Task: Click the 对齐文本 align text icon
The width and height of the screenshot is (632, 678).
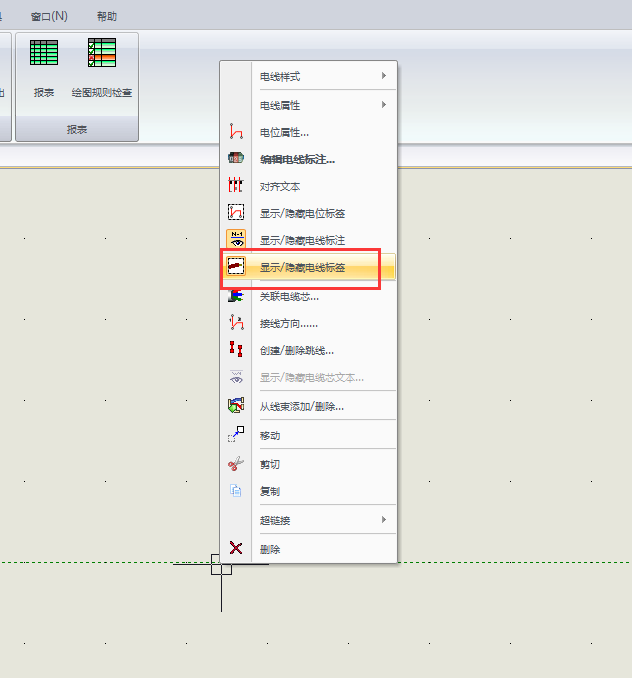Action: click(x=236, y=186)
